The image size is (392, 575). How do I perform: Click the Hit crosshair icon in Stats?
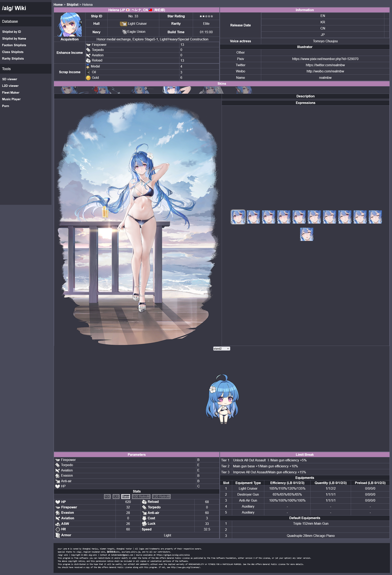coord(58,529)
